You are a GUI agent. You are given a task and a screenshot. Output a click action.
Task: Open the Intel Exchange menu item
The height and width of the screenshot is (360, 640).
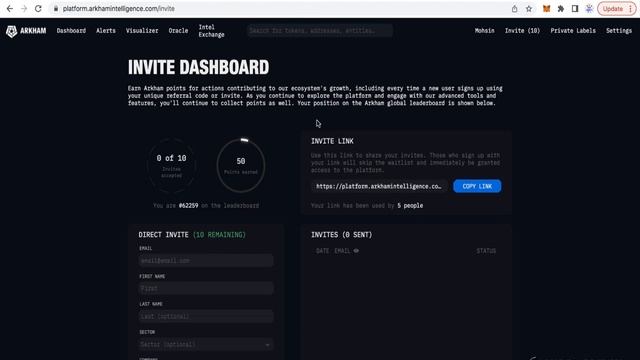(211, 31)
